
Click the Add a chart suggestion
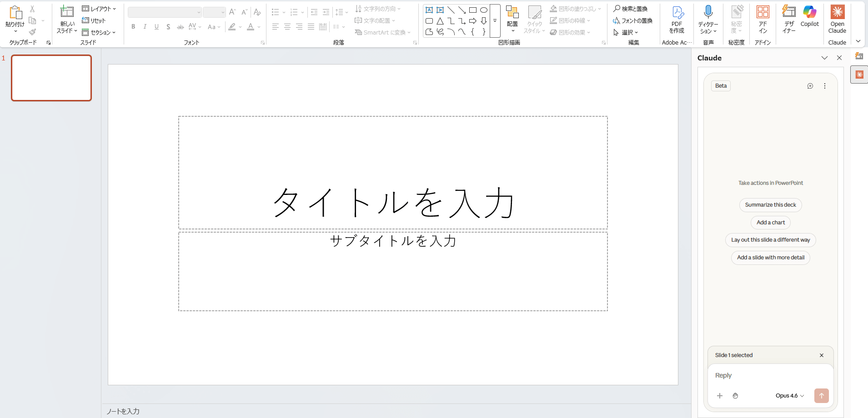(x=770, y=223)
